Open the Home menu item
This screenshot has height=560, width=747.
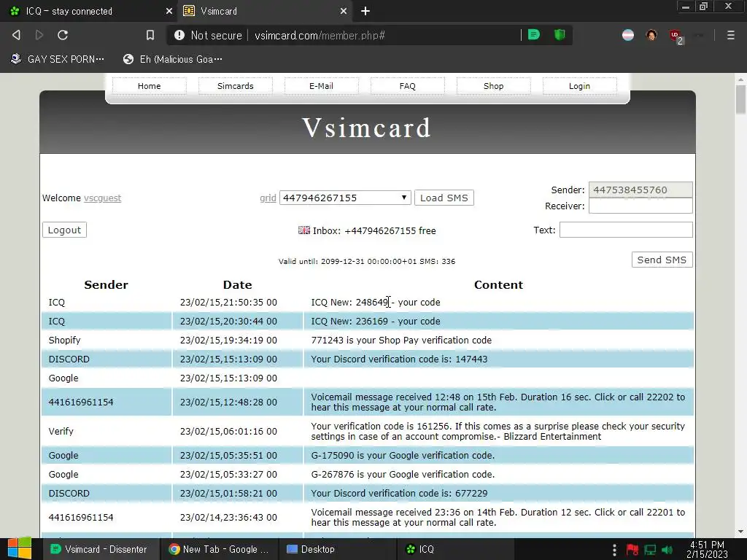(x=149, y=86)
